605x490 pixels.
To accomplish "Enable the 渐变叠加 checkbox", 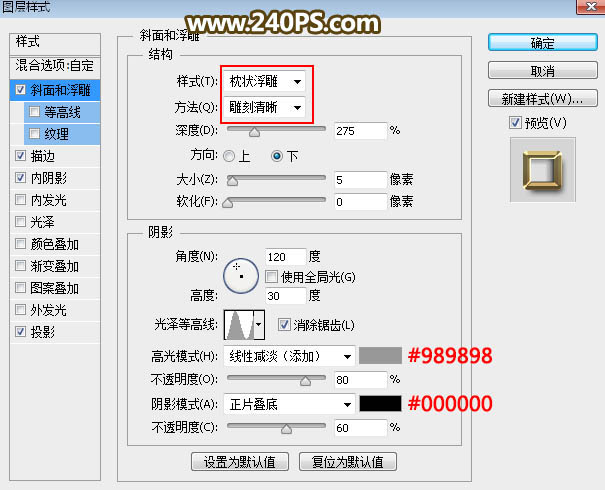I will [x=20, y=266].
